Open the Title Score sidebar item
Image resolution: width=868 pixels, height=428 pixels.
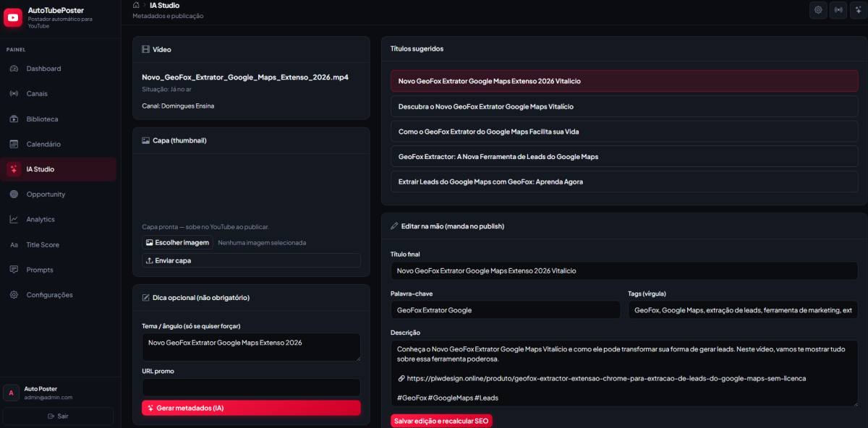point(58,244)
